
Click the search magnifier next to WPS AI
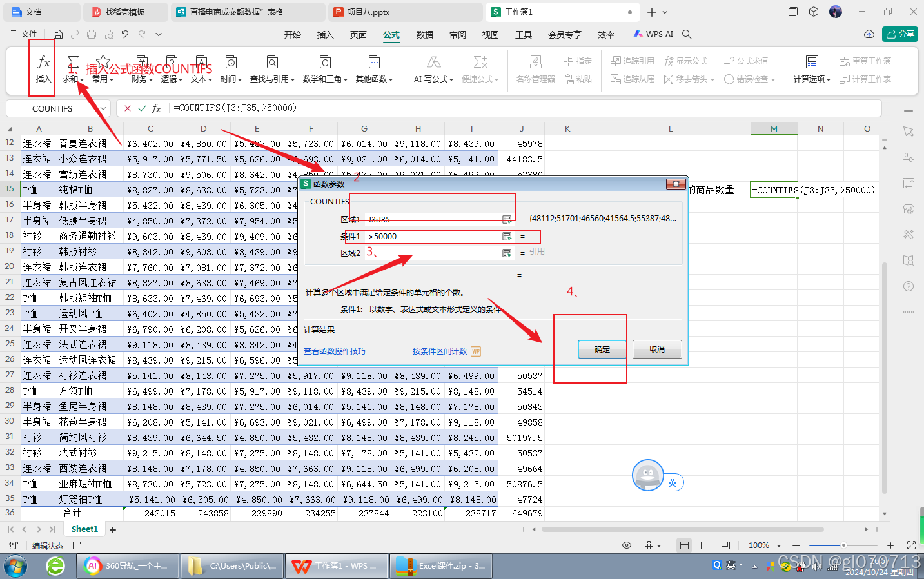click(687, 34)
